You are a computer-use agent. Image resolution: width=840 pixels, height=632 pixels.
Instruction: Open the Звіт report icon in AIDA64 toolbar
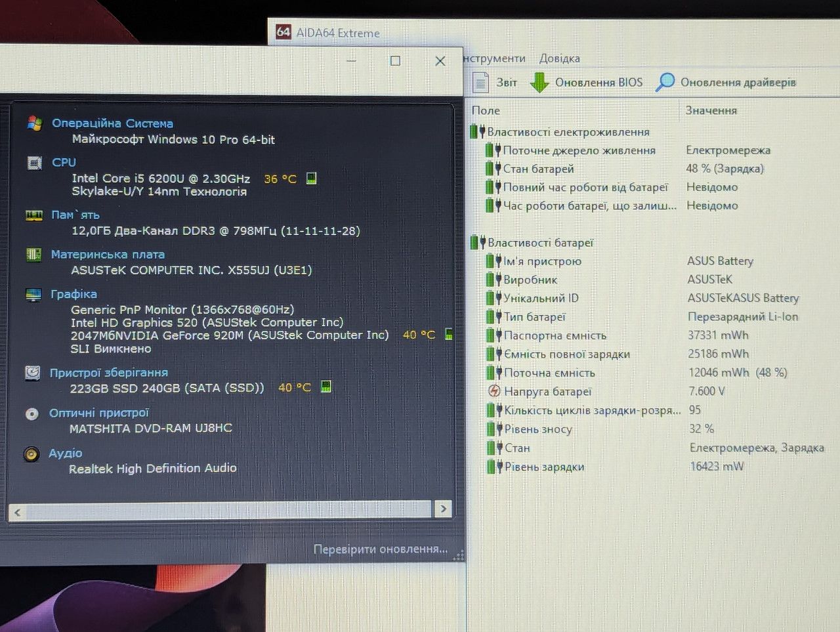tap(481, 82)
